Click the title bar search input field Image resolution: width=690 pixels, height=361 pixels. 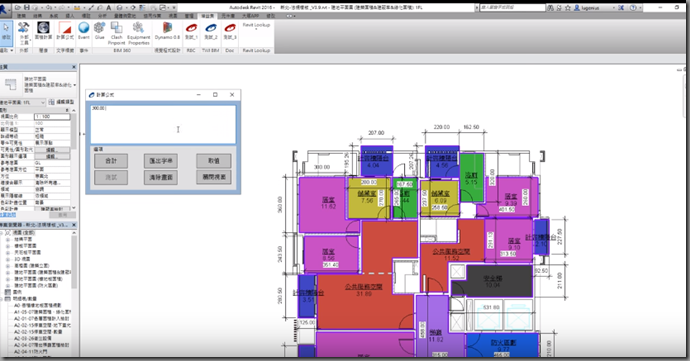pyautogui.click(x=513, y=7)
